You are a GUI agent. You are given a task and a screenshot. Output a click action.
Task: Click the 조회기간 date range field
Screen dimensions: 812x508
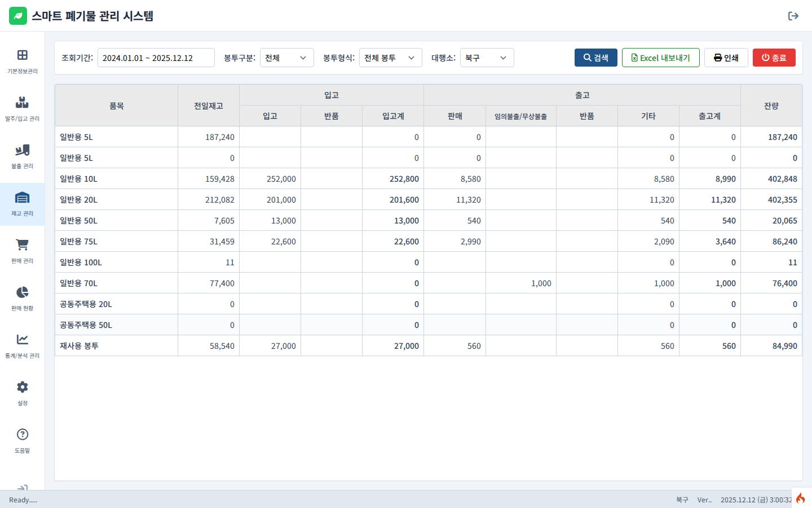tap(156, 57)
